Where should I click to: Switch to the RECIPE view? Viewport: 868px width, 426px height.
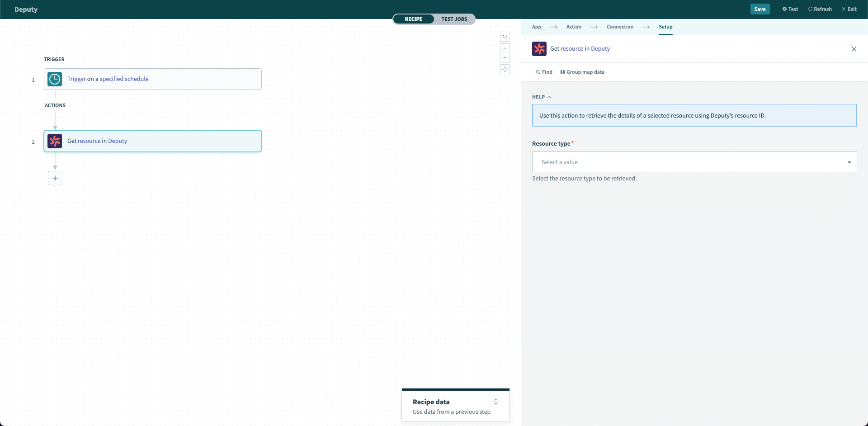(x=413, y=19)
